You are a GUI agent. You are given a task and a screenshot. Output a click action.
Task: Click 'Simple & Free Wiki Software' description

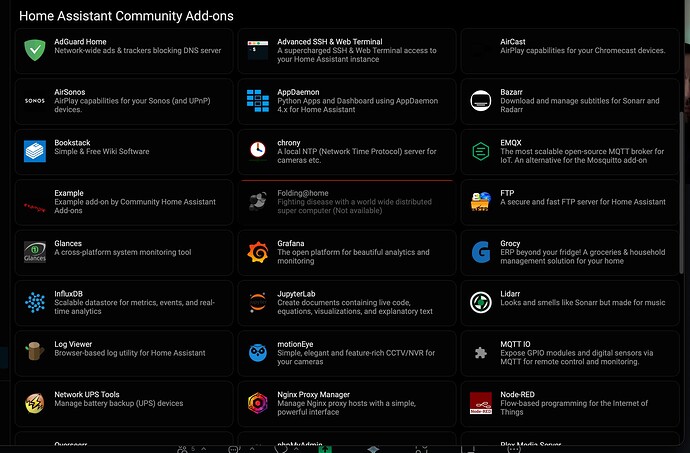click(x=102, y=151)
